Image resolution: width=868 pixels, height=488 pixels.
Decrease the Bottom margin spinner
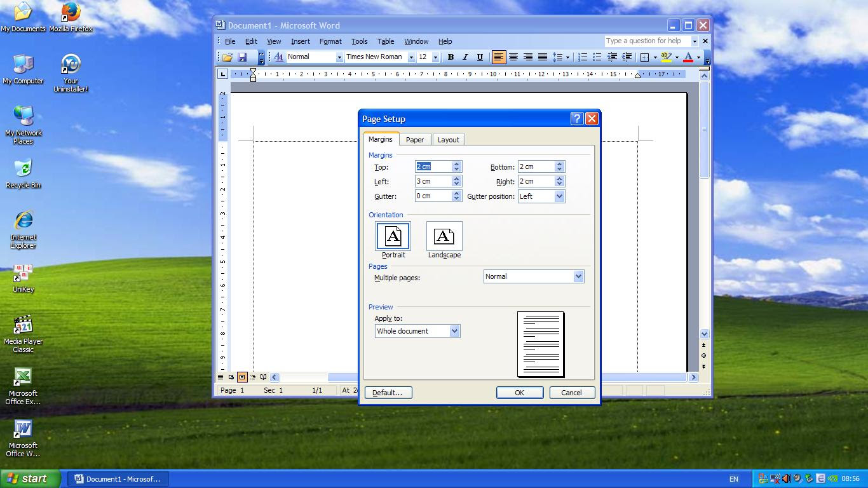point(559,170)
